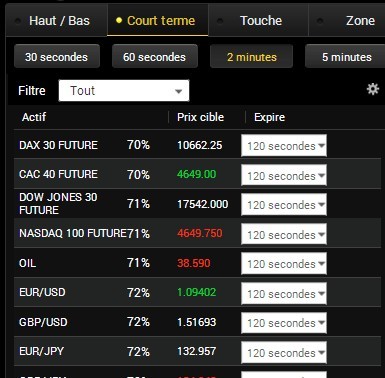385x378 pixels.
Task: Click the green 4649.00 target price
Action: (197, 174)
